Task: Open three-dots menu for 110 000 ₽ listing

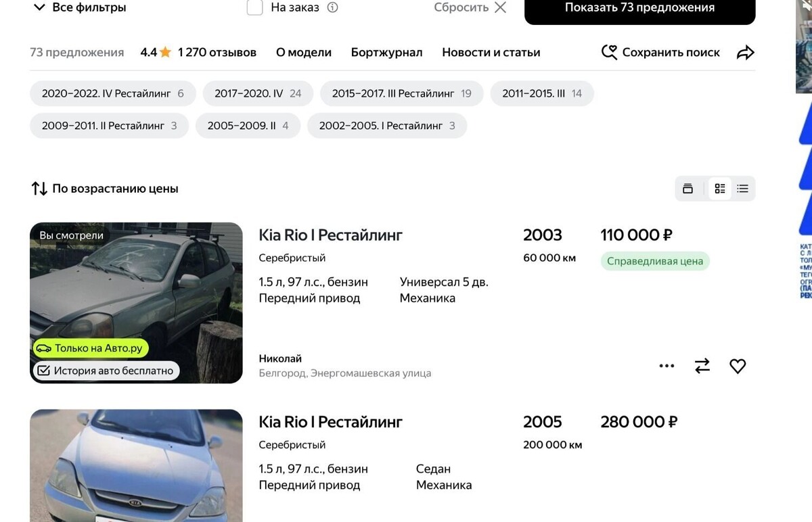Action: pyautogui.click(x=667, y=366)
